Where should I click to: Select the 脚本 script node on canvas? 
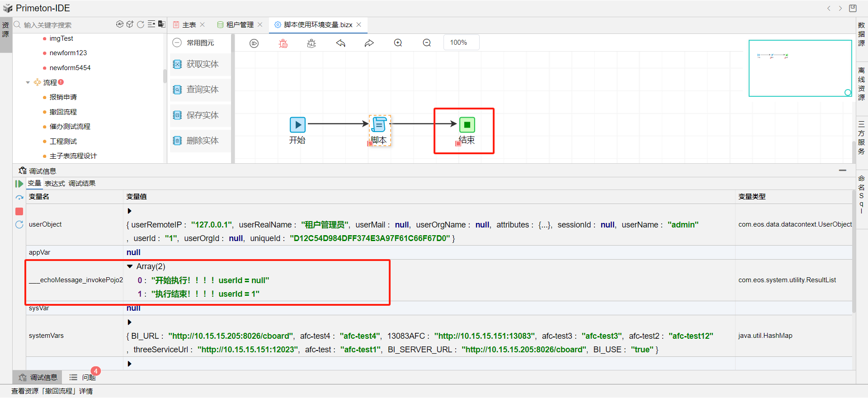point(379,125)
